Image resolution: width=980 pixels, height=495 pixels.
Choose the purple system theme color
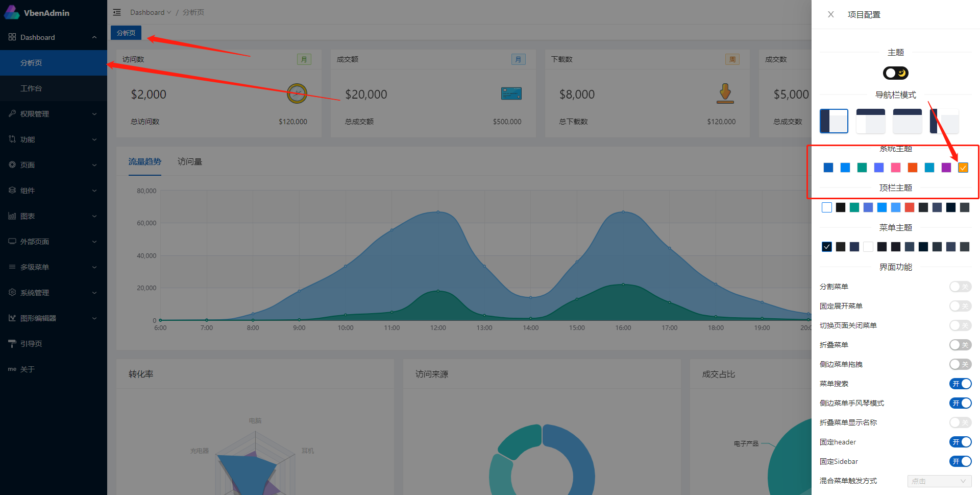coord(946,168)
